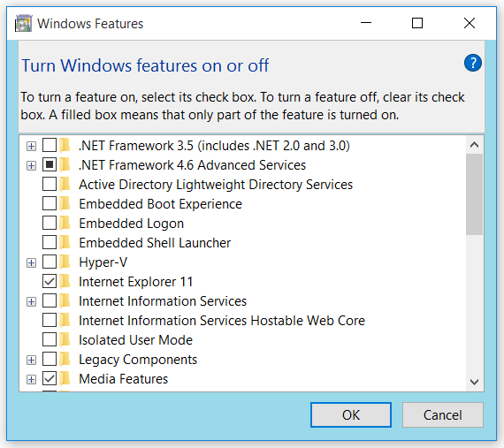Click the Cancel button

point(443,415)
